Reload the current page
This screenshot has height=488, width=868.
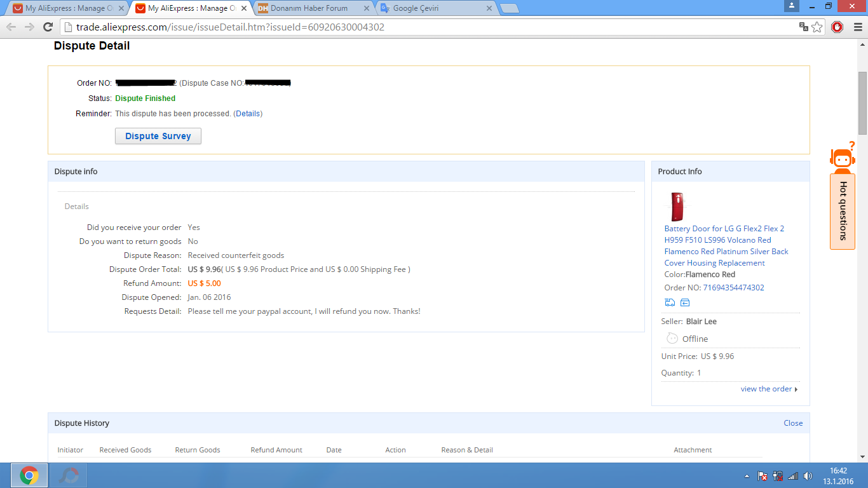click(48, 27)
